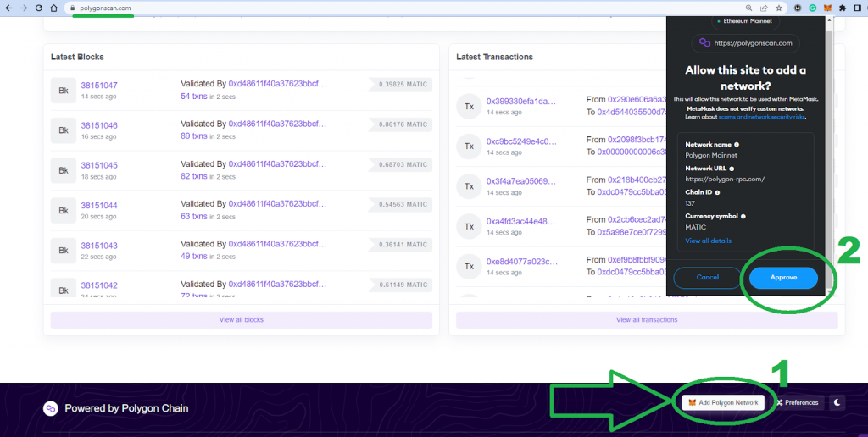The image size is (868, 437).
Task: Click 0.39825 MATIC reward badge
Action: click(x=401, y=85)
